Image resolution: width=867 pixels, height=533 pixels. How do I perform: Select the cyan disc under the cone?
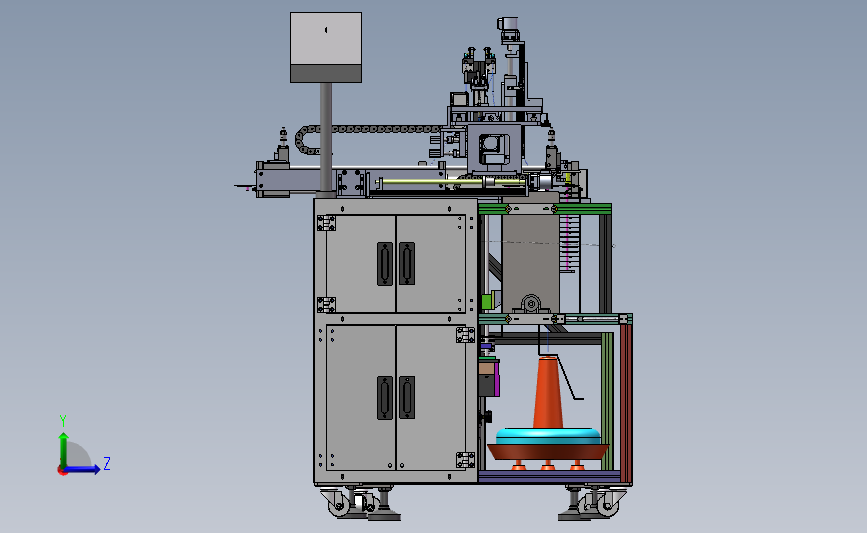pyautogui.click(x=548, y=436)
